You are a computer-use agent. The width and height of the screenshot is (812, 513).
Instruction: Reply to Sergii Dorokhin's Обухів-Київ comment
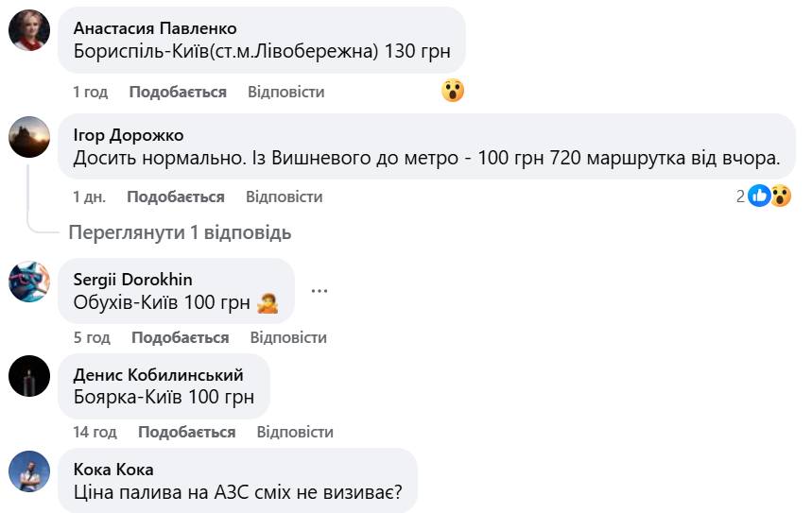point(288,337)
